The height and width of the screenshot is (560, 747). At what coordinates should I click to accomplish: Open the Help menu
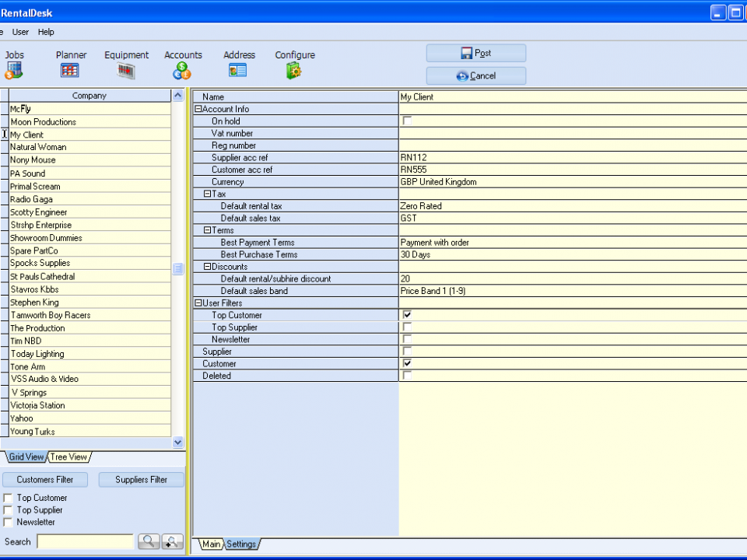pos(46,32)
